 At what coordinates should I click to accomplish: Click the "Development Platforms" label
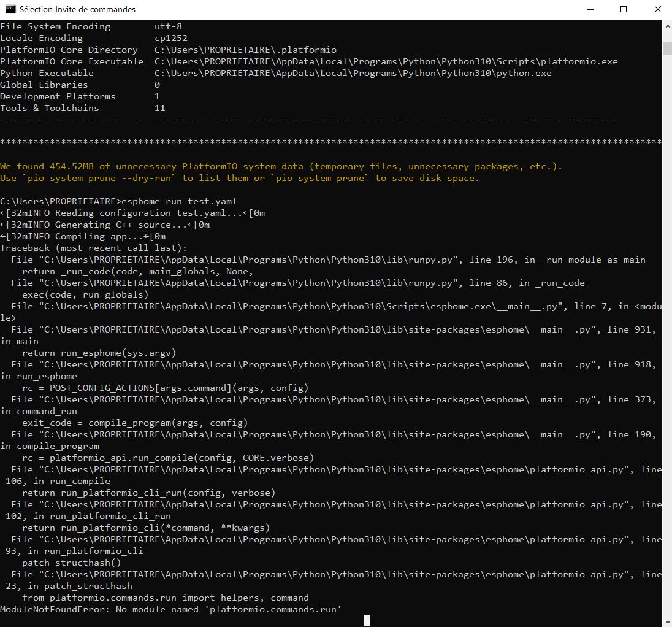point(58,96)
